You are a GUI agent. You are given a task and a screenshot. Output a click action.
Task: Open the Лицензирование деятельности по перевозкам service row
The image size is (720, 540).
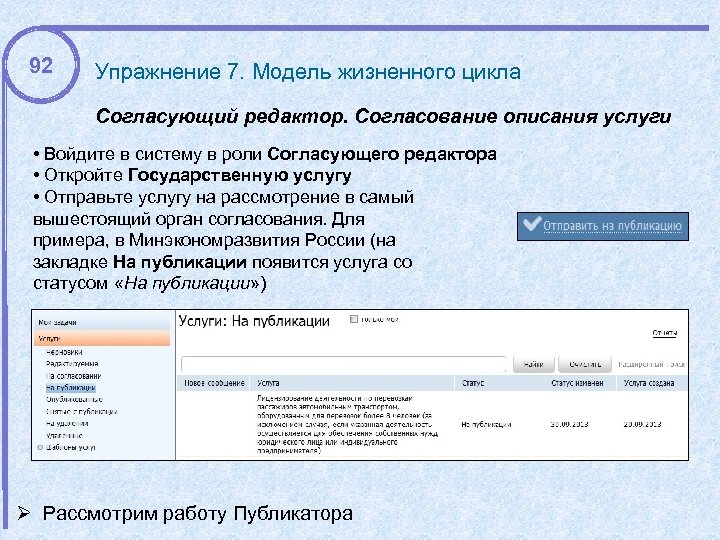(348, 424)
